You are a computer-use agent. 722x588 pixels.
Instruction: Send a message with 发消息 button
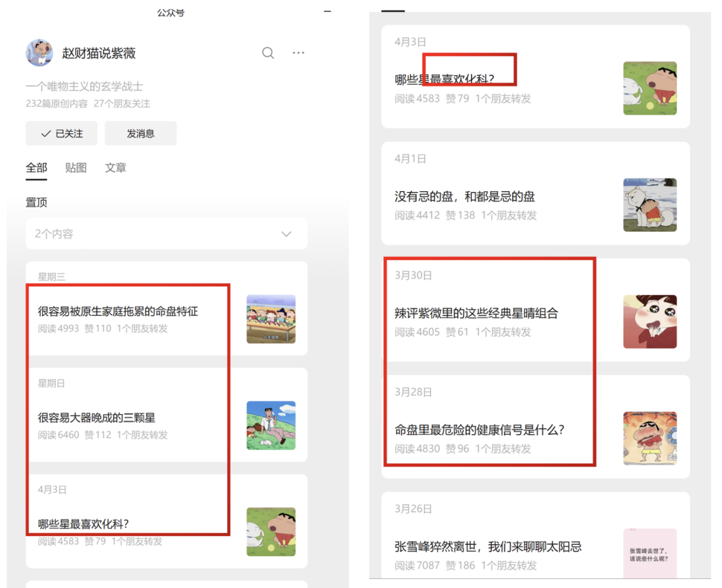[x=140, y=133]
